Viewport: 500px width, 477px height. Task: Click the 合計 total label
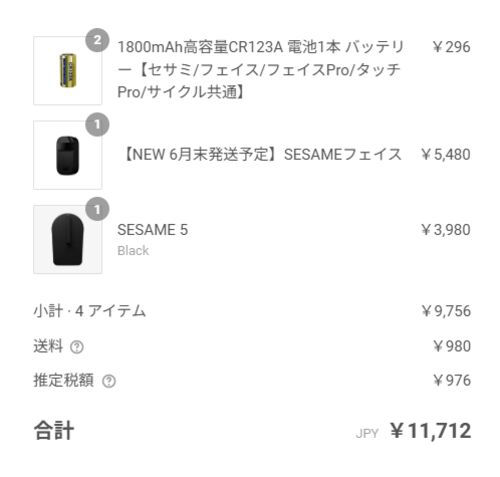point(54,430)
